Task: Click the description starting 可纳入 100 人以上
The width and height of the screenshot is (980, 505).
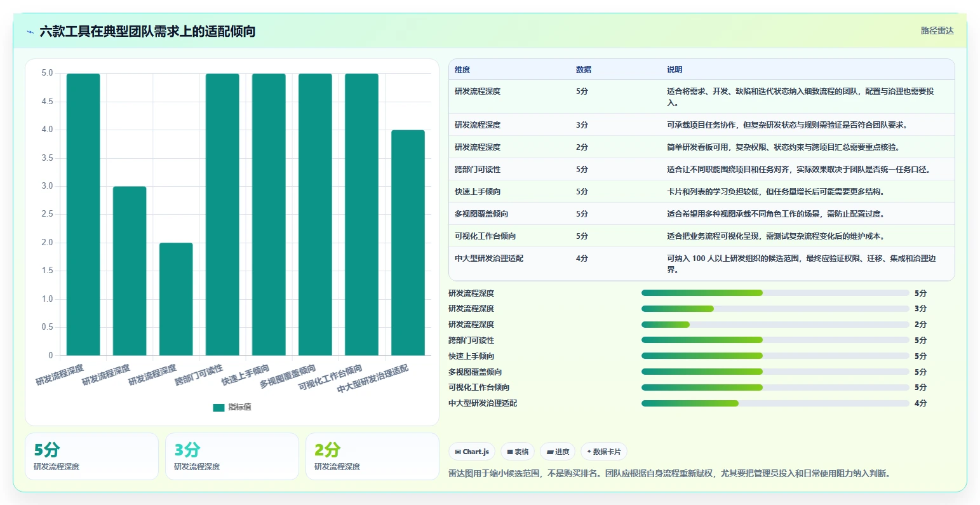Action: 802,264
